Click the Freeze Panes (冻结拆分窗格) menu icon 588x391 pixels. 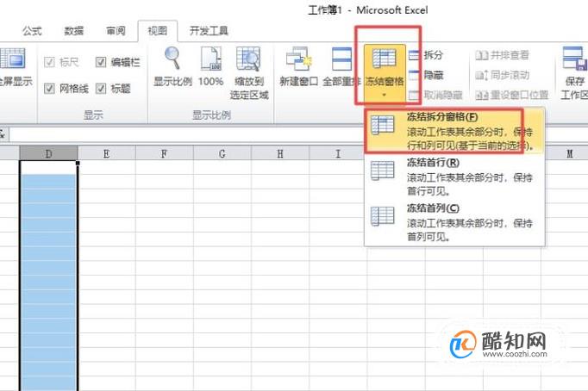coord(383,125)
